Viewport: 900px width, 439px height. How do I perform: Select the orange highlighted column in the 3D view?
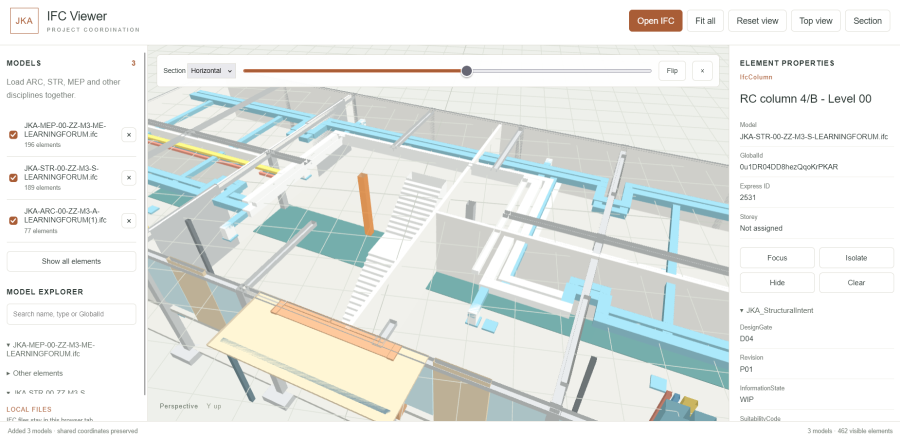pyautogui.click(x=366, y=204)
